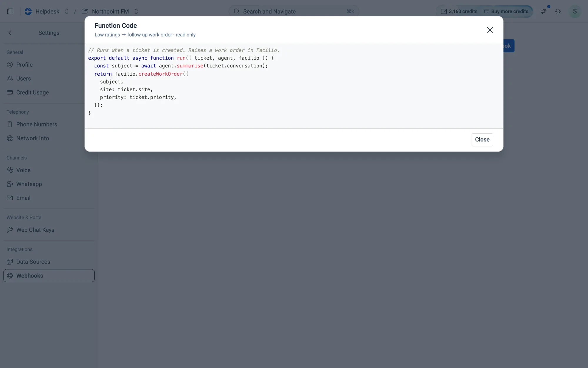
Task: Click the Function Code dialog title
Action: 116,26
